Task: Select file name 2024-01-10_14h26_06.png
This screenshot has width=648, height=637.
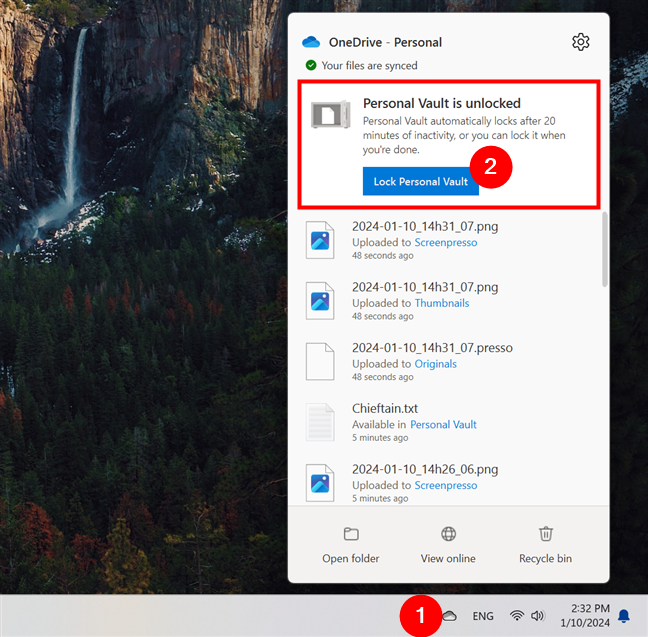Action: (425, 470)
